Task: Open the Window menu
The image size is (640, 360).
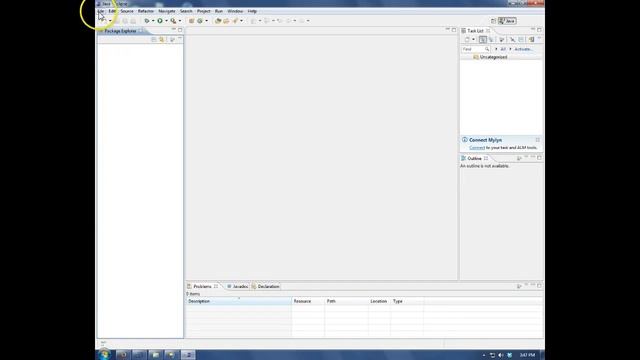Action: click(235, 11)
